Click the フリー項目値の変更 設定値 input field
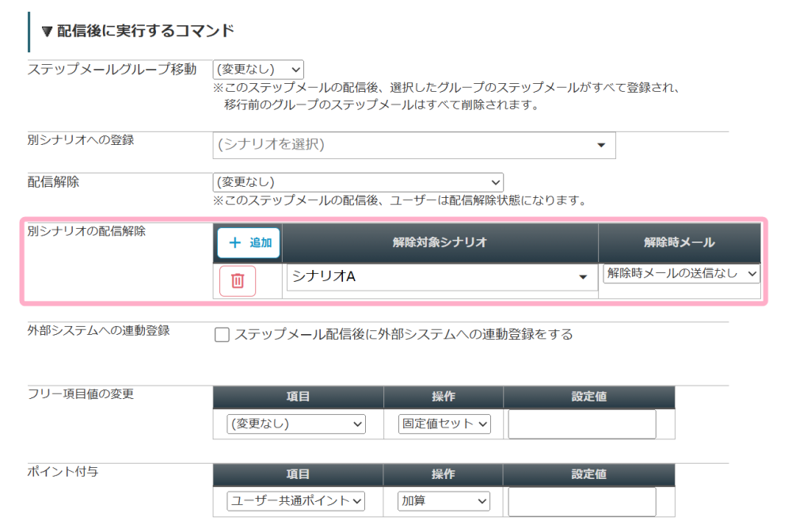Viewport: 811px width, 532px height. pos(582,424)
